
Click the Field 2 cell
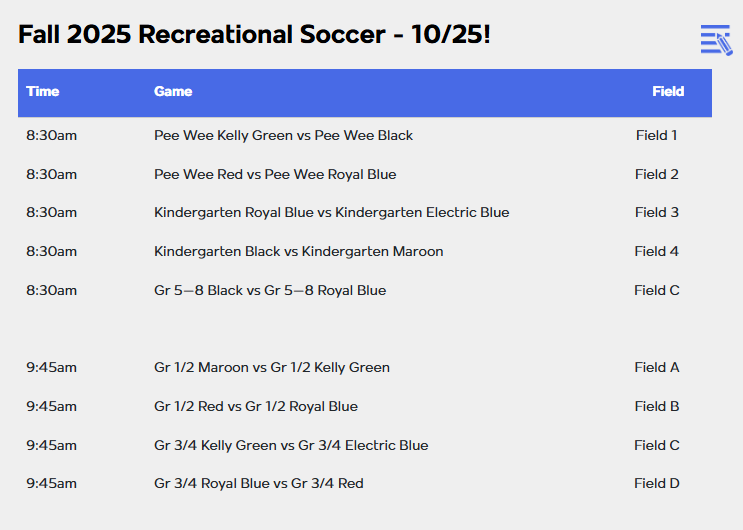657,175
